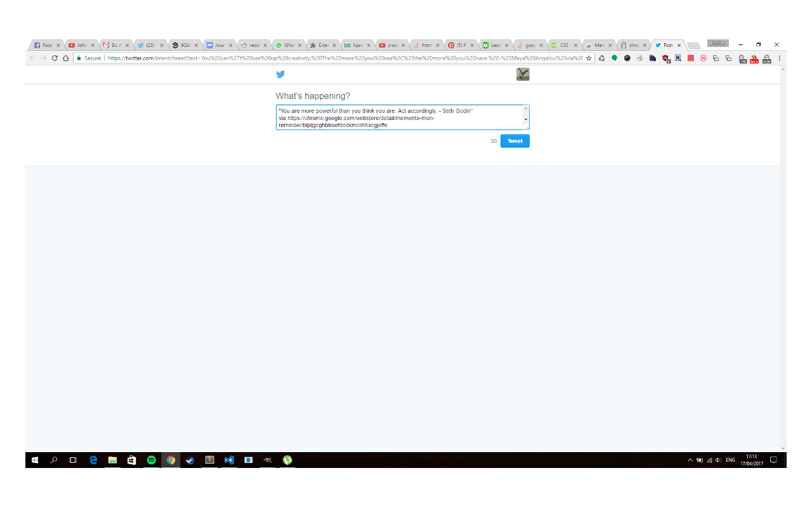
Task: Open Task View on the taskbar
Action: click(72, 460)
